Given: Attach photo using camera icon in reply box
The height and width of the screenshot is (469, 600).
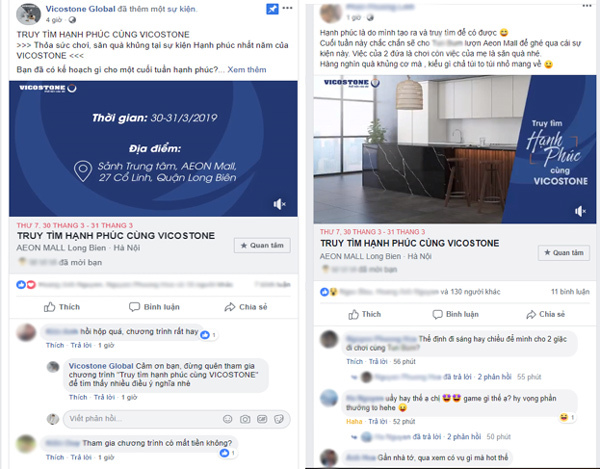Looking at the screenshot, I should point(245,419).
